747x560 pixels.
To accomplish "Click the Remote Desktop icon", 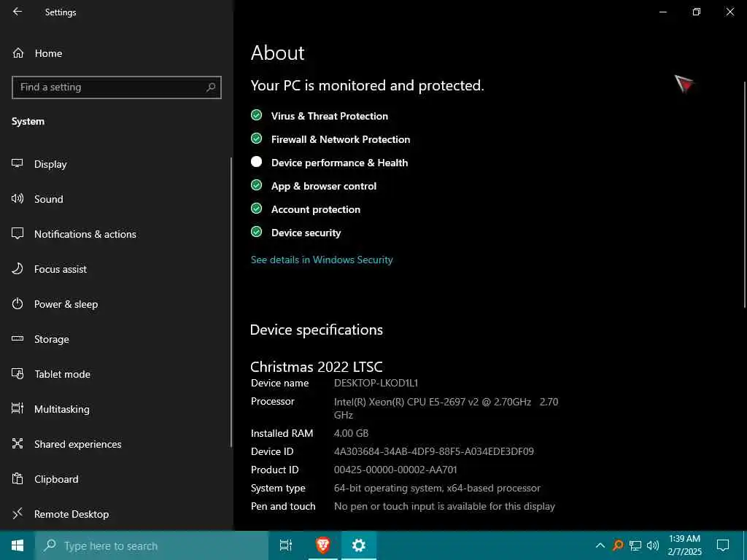I will click(x=18, y=514).
